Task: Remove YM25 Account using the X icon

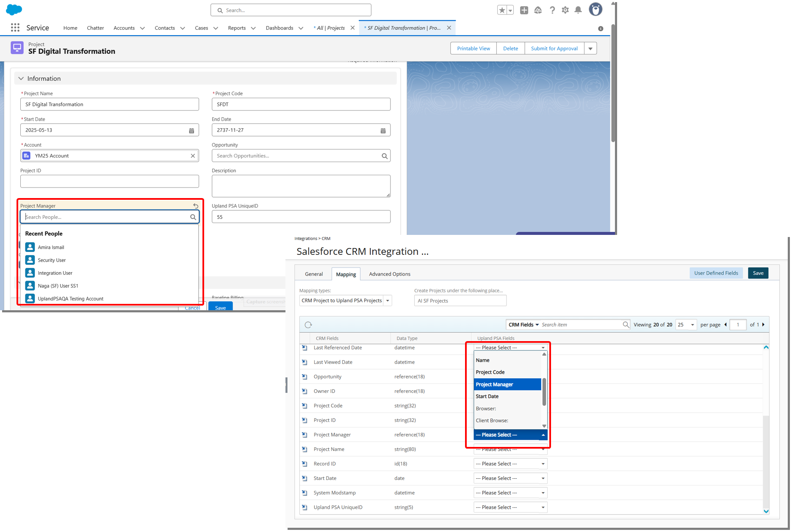Action: (192, 155)
